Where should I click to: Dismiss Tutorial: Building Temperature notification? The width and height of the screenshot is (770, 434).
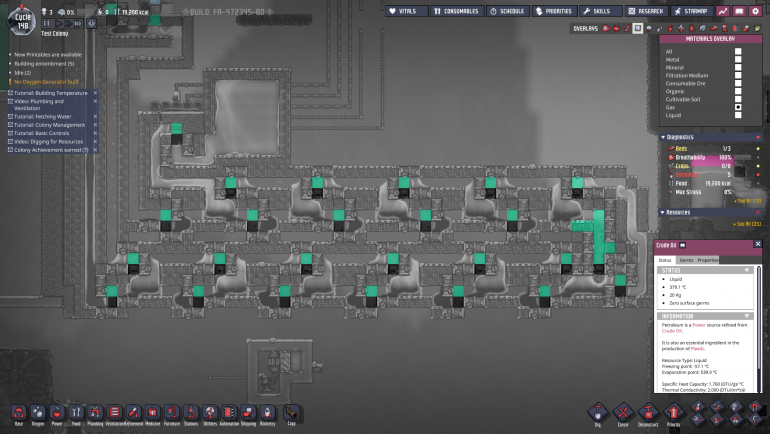coord(95,93)
